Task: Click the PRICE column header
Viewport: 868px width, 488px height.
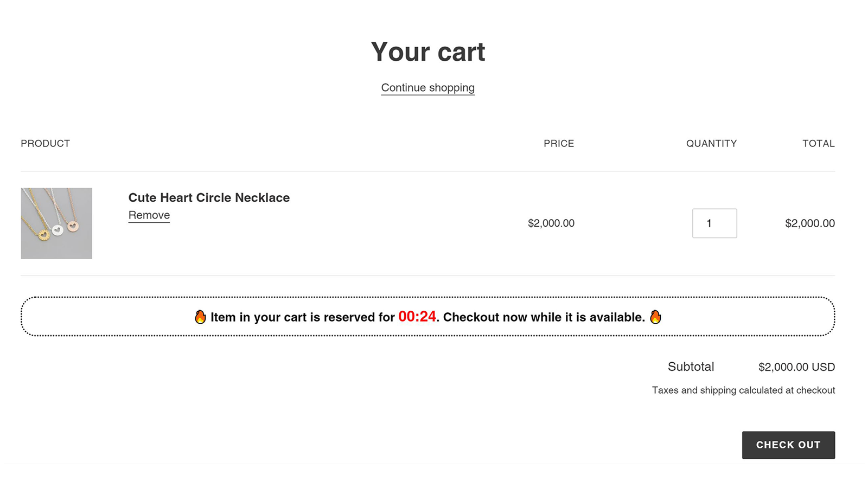Action: coord(559,144)
